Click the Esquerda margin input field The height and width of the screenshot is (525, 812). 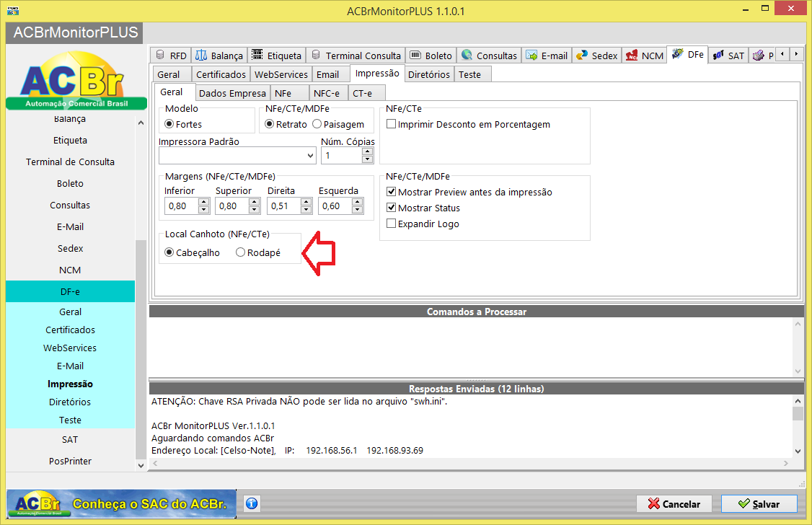click(x=336, y=206)
